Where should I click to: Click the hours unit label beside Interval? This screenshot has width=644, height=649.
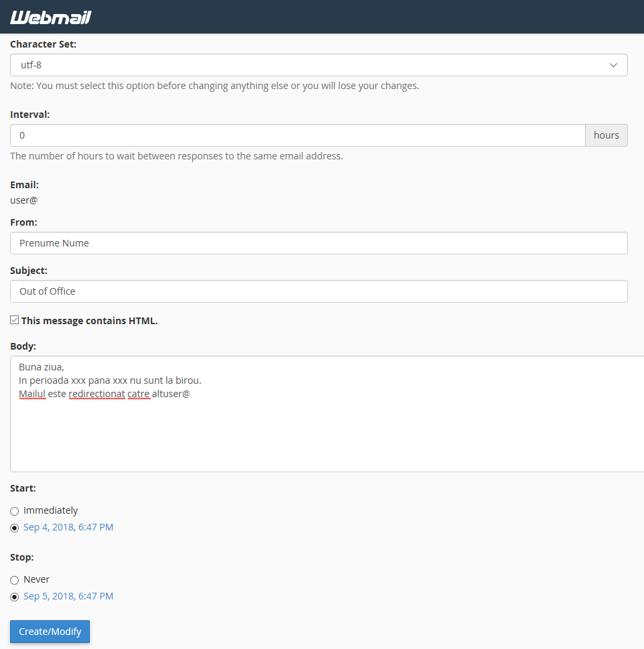pyautogui.click(x=606, y=135)
